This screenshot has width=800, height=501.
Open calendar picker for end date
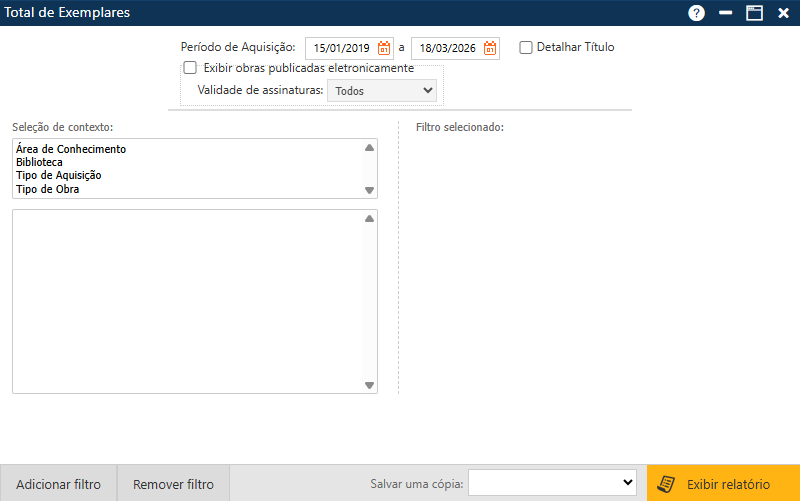(490, 48)
